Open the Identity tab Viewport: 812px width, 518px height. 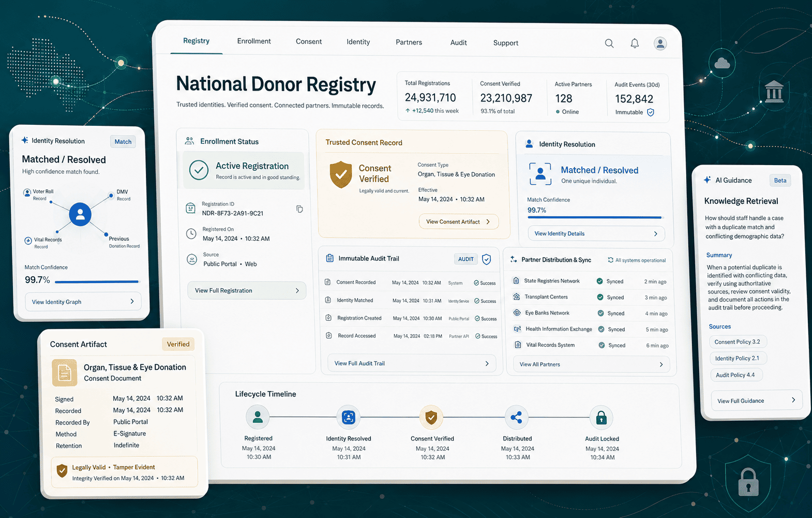358,42
